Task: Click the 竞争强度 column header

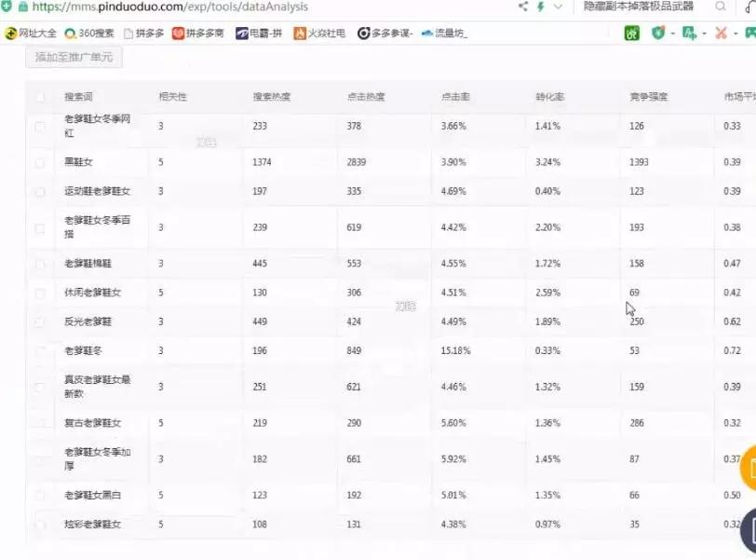Action: [x=649, y=97]
